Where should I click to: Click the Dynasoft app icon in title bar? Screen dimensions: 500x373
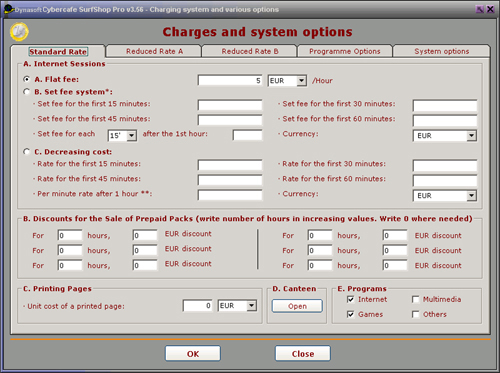pyautogui.click(x=9, y=9)
